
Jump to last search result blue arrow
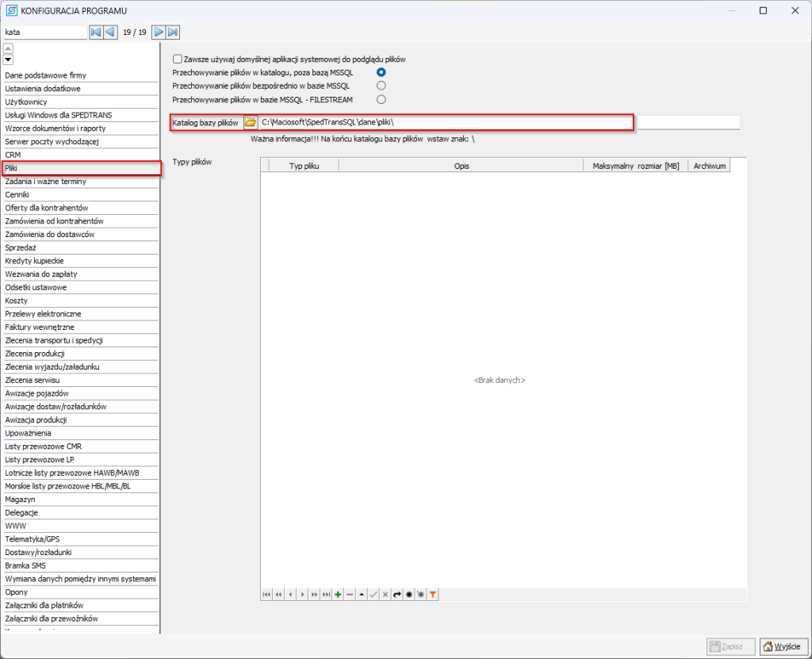173,33
